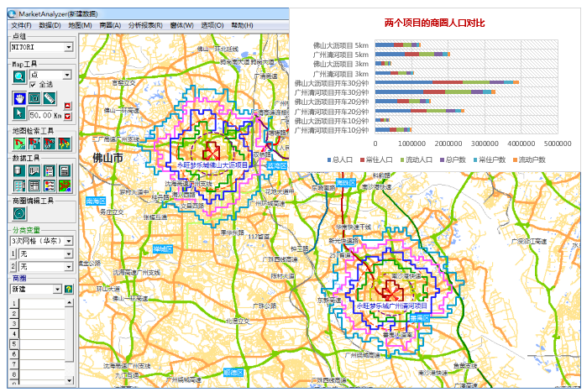Select the circle trade area edit tool
The width and height of the screenshot is (587, 392).
pos(19,213)
